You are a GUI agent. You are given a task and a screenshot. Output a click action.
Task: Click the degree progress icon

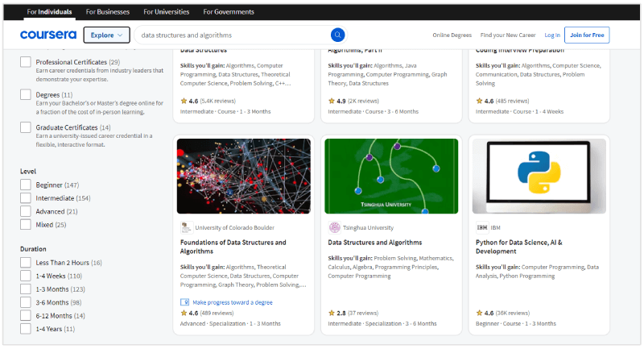point(185,302)
